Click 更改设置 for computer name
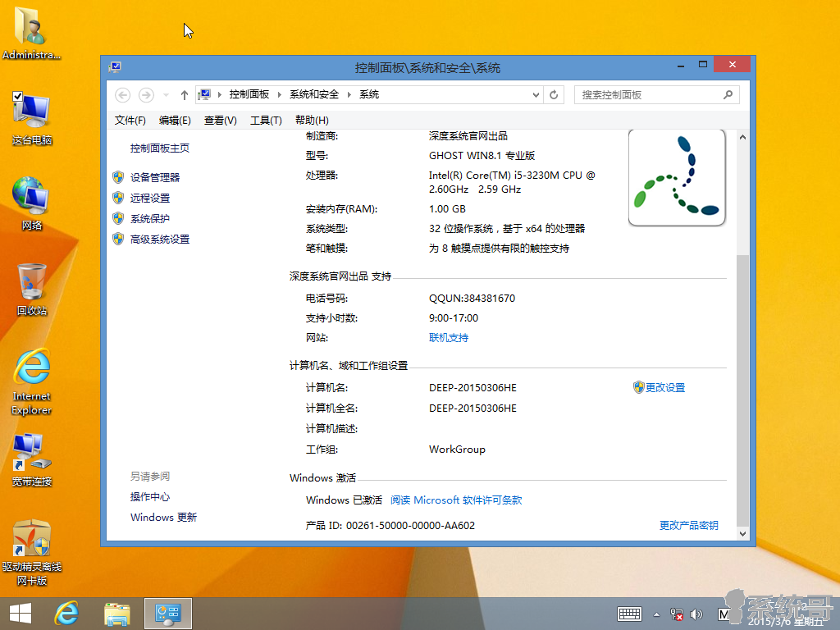 pos(664,387)
